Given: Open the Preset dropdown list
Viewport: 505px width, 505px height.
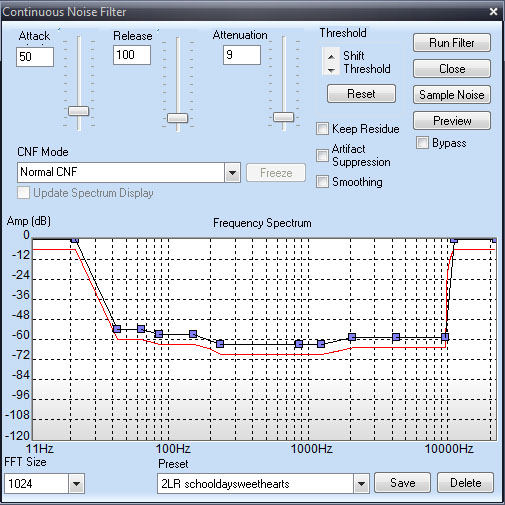Looking at the screenshot, I should (361, 483).
